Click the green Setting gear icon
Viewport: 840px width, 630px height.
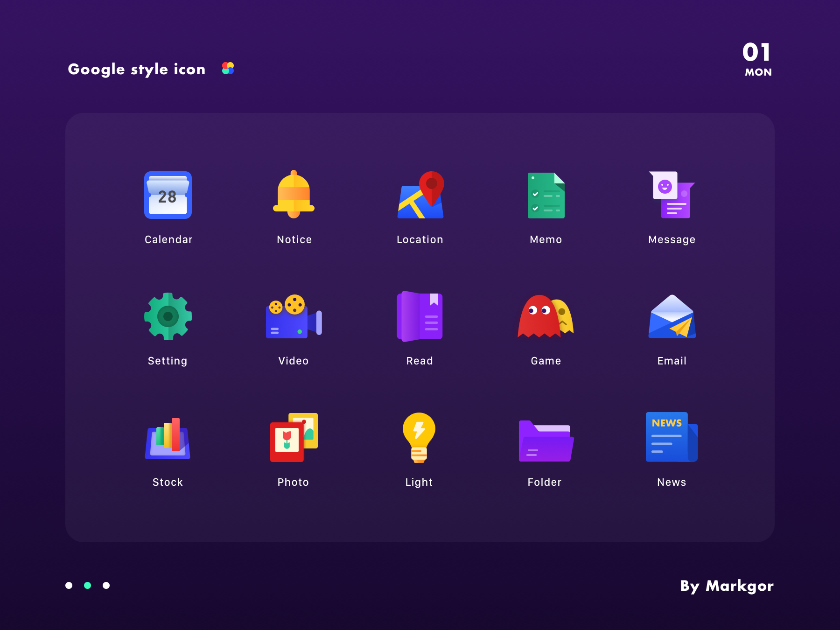tap(168, 316)
